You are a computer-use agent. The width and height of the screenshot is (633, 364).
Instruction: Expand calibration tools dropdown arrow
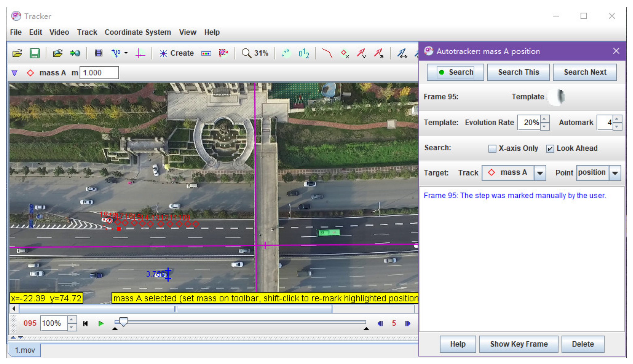pyautogui.click(x=126, y=53)
